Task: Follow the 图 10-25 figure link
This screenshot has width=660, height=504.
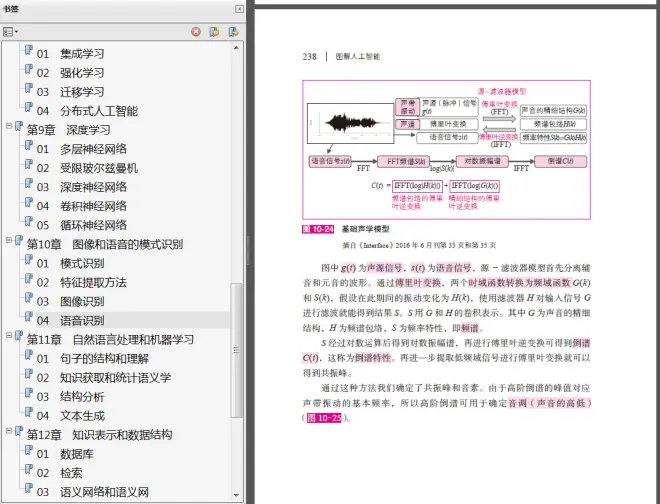Action: point(324,418)
